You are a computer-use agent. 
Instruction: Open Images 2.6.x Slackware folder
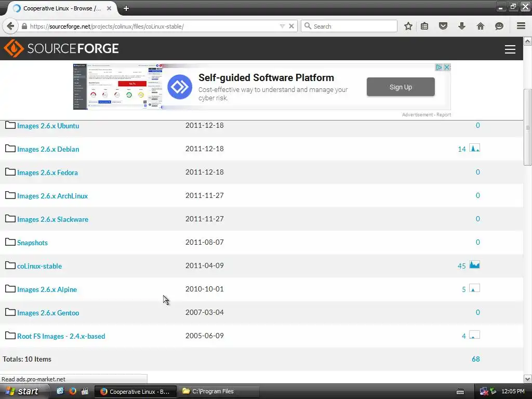pos(53,220)
